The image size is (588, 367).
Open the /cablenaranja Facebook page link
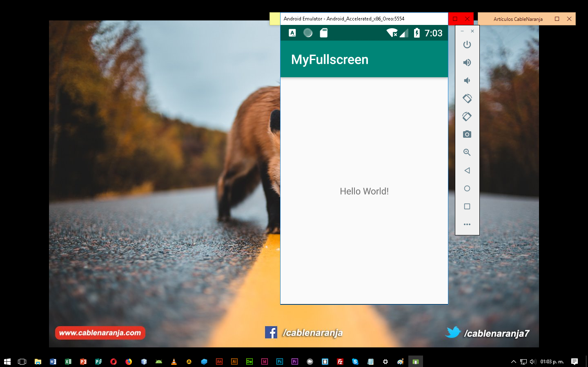(303, 333)
